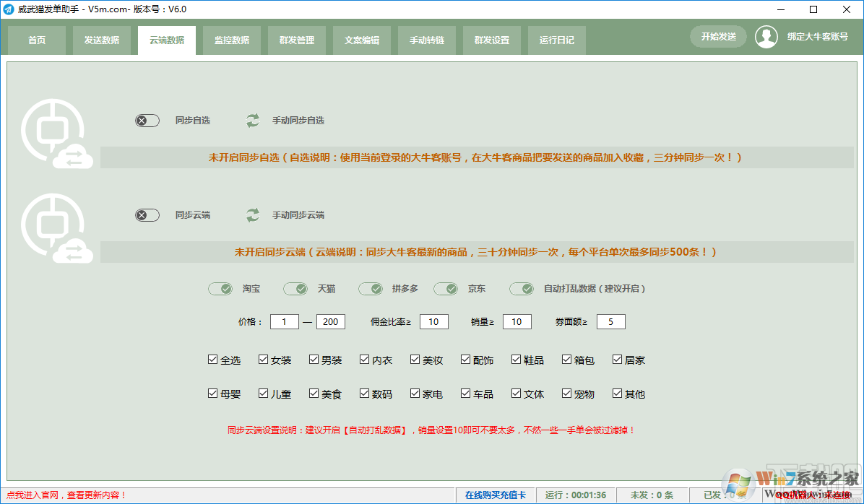Turn off 自动打乱数据 toggle
The width and height of the screenshot is (864, 504).
pyautogui.click(x=522, y=288)
